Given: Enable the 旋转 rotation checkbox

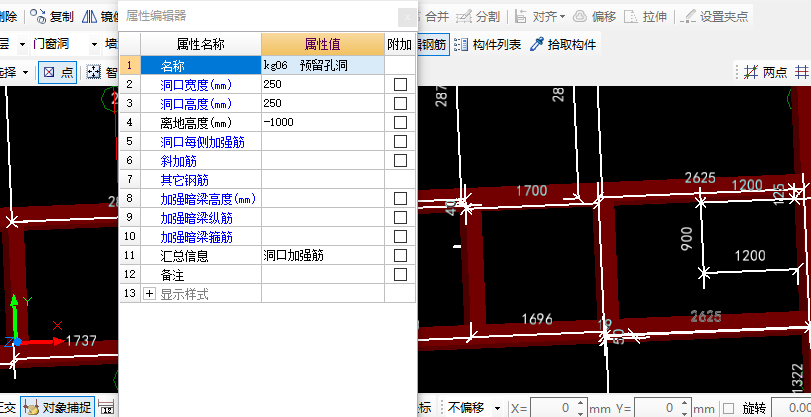Looking at the screenshot, I should tap(729, 408).
